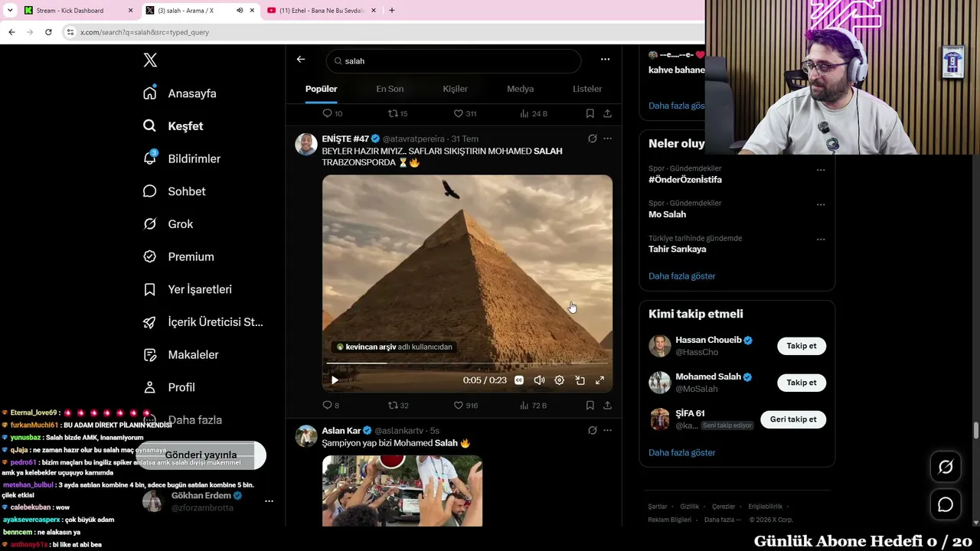Switch to Popüler tab

(322, 89)
